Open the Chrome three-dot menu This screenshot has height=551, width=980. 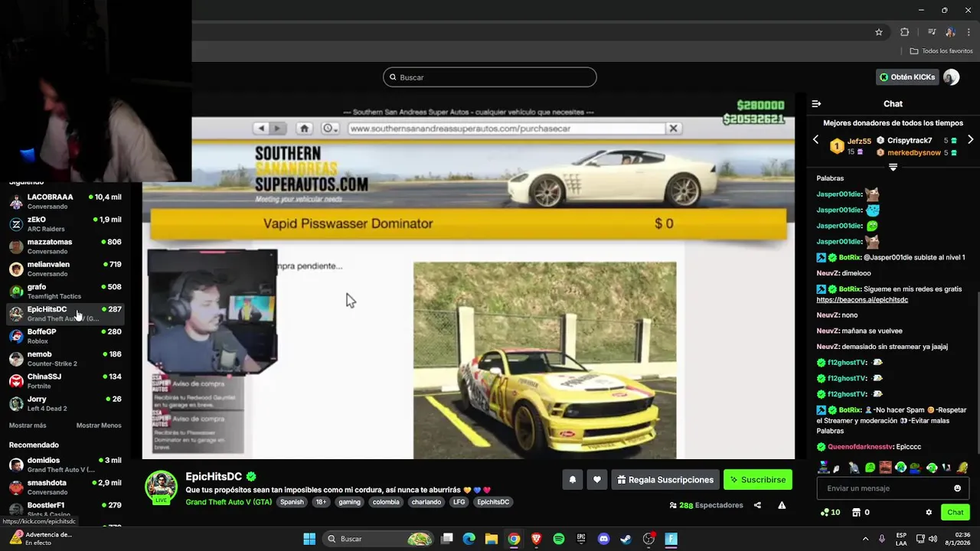pyautogui.click(x=968, y=32)
